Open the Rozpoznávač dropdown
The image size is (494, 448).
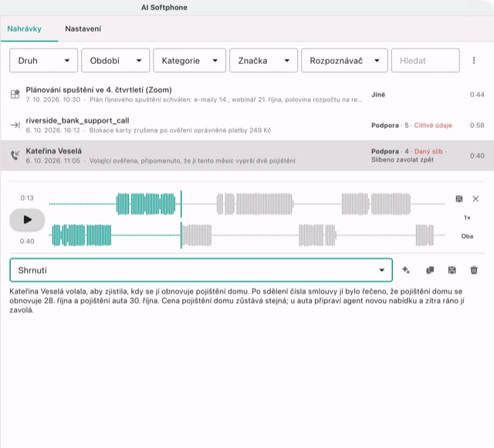(x=344, y=60)
